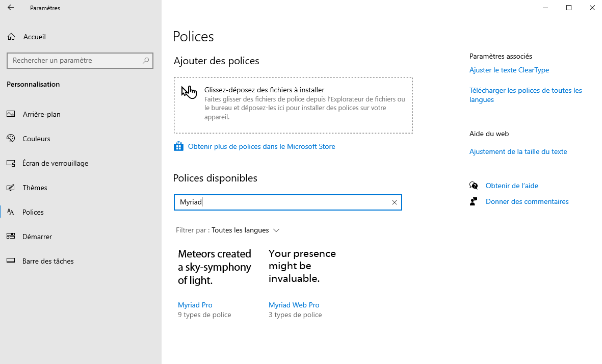The height and width of the screenshot is (364, 602).
Task: Click the Couleurs palette icon
Action: pyautogui.click(x=11, y=139)
